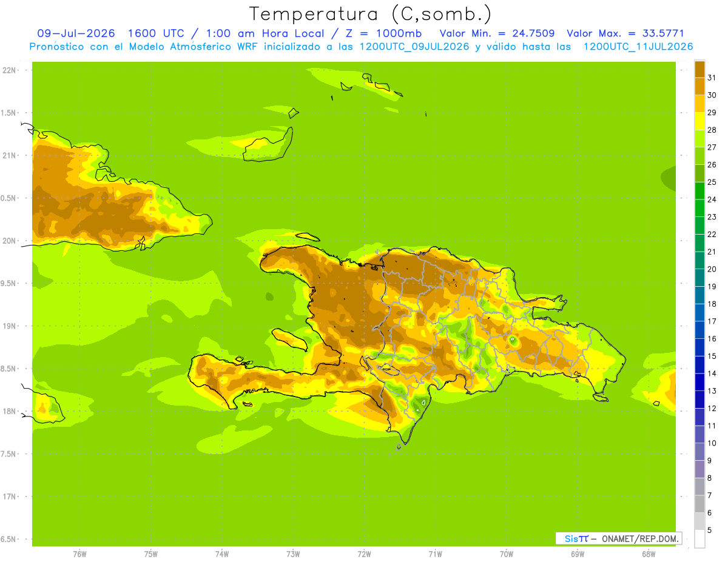Click the legend value "28"
Screen dimensions: 728x562
coord(712,130)
